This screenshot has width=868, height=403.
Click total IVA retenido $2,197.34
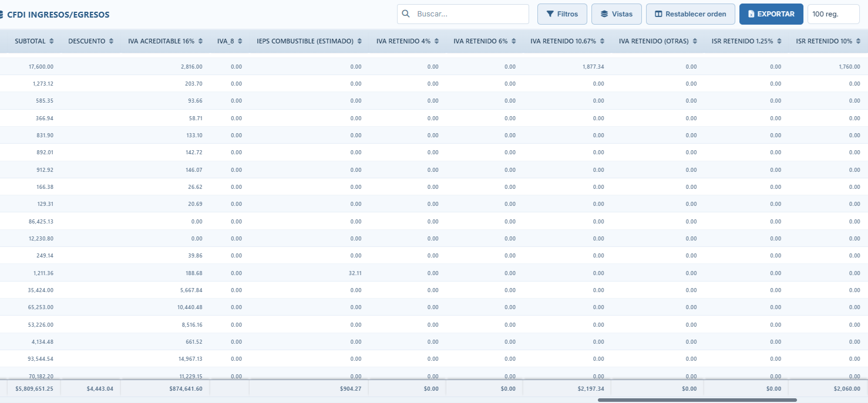point(590,389)
